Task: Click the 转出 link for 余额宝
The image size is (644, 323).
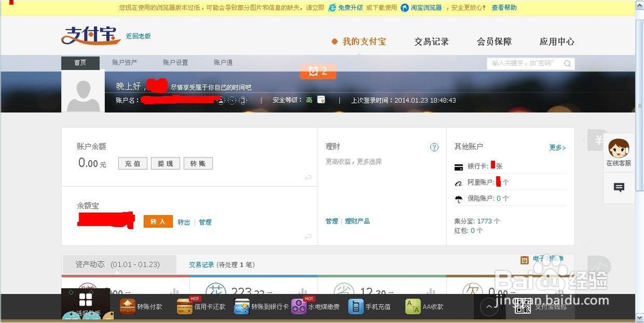Action: point(184,222)
